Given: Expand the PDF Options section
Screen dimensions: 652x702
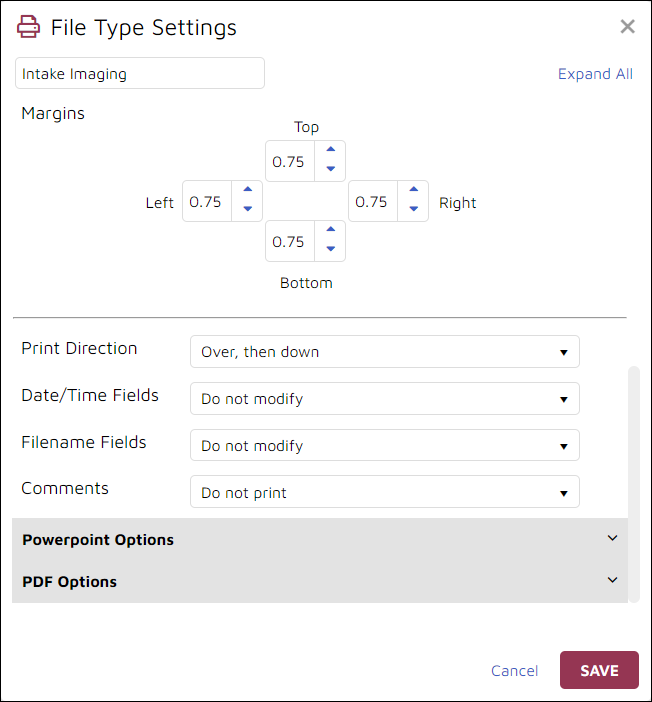Looking at the screenshot, I should (x=320, y=582).
